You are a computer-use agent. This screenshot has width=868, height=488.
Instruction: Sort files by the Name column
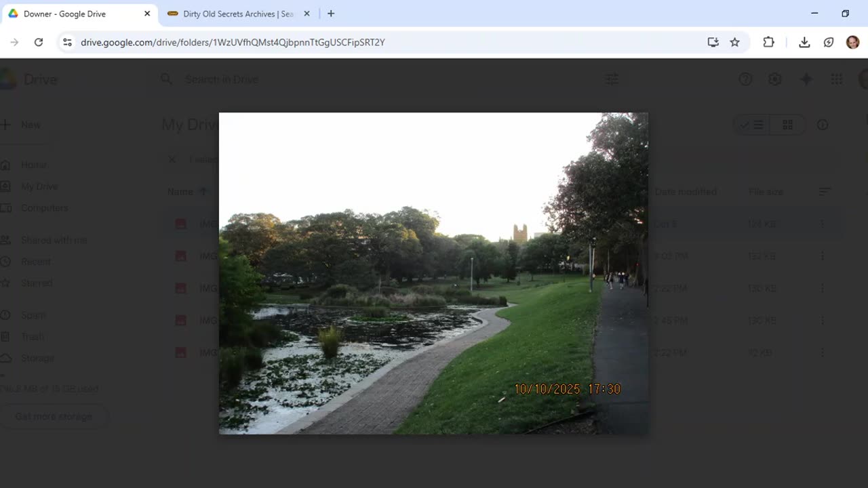(x=180, y=192)
